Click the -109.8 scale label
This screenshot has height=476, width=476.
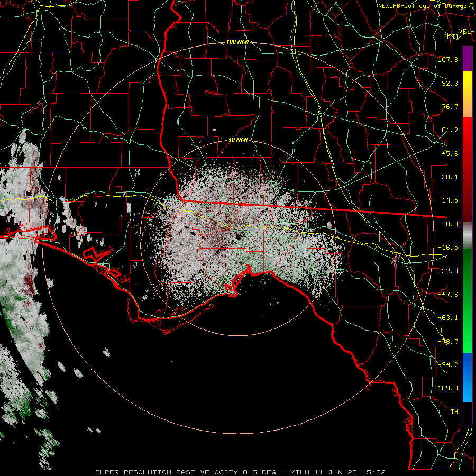click(446, 388)
